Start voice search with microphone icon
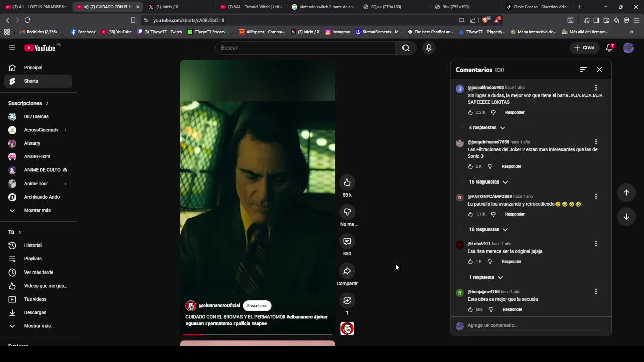 click(429, 48)
